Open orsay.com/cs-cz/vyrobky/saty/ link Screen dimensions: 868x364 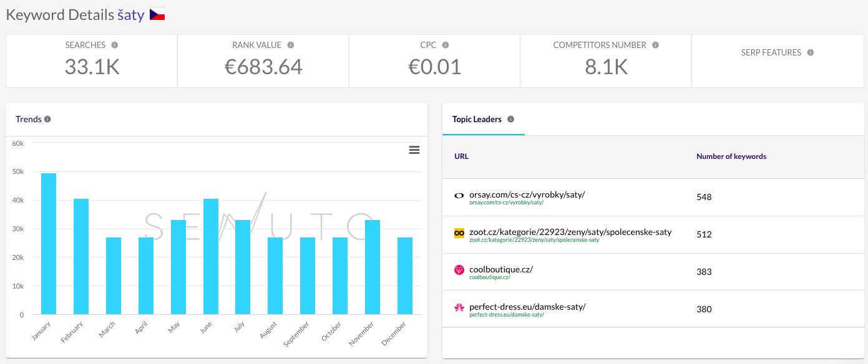(527, 194)
